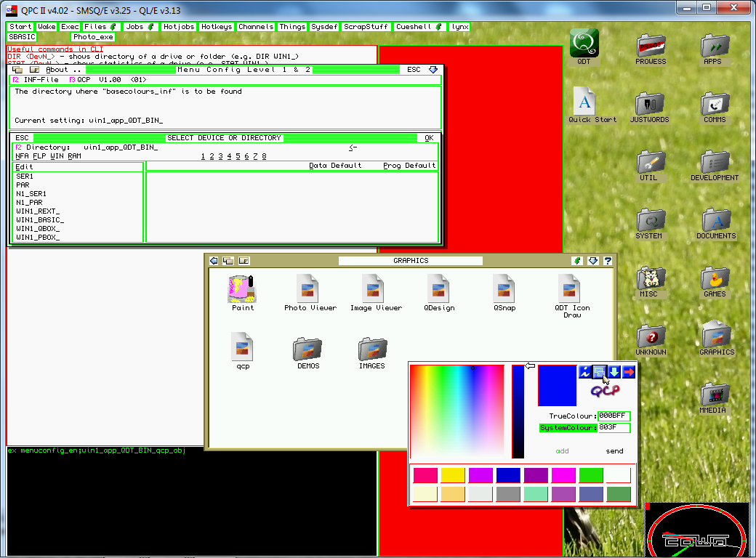
Task: Click the lynx button in top bar
Action: pyautogui.click(x=460, y=27)
